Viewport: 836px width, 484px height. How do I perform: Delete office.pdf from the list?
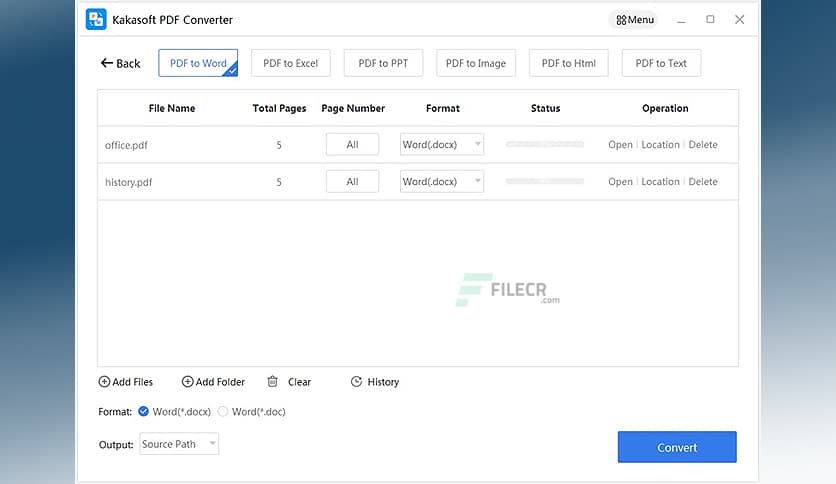703,144
